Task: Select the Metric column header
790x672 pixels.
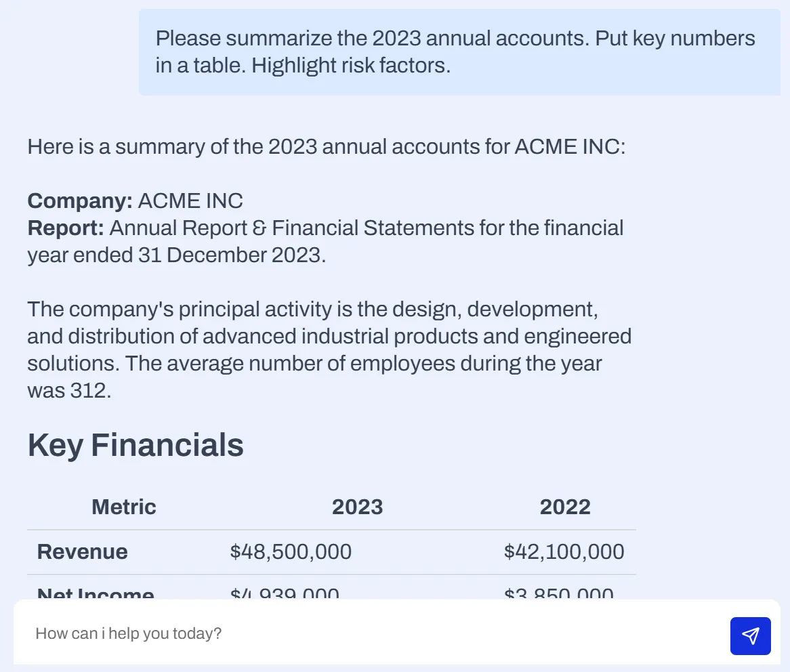Action: [123, 506]
